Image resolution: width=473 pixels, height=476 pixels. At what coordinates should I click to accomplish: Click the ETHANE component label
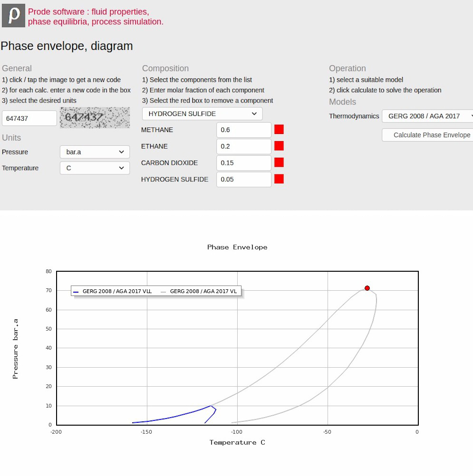pyautogui.click(x=154, y=146)
